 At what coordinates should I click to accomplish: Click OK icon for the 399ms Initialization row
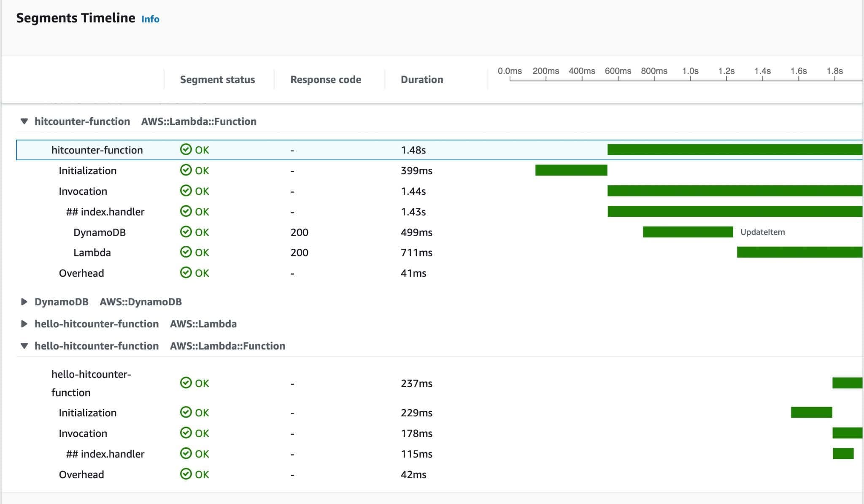(x=186, y=170)
